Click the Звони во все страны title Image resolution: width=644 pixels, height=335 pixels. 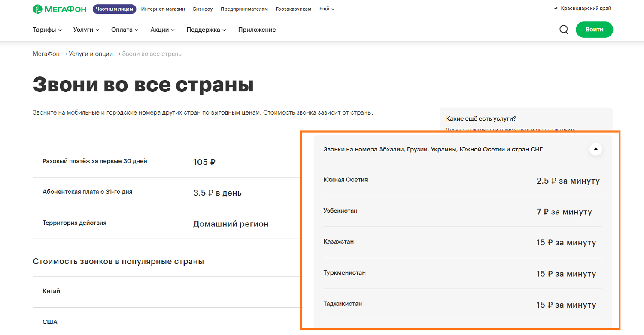143,85
